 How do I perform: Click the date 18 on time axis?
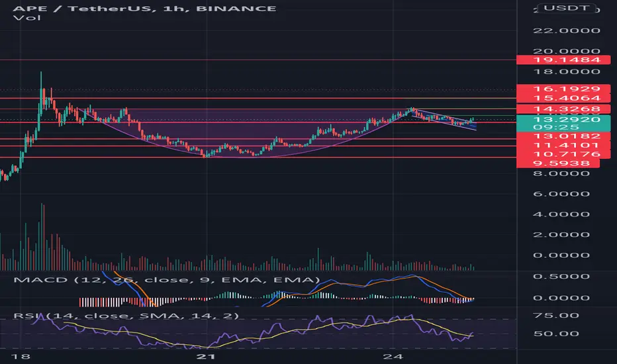(21, 357)
